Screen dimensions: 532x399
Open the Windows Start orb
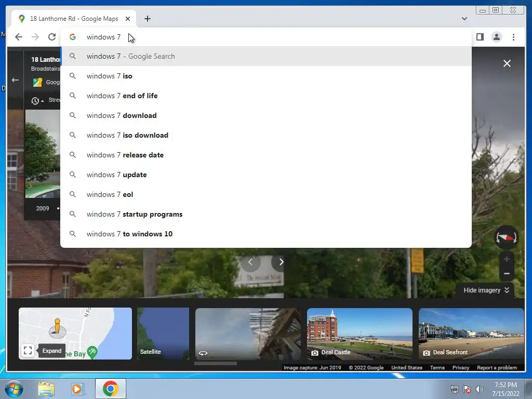(x=14, y=389)
